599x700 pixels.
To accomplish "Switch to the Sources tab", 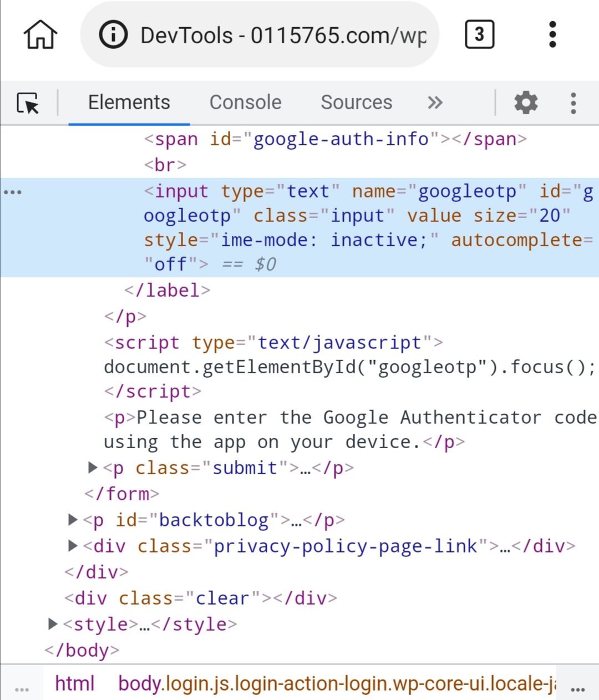I will pyautogui.click(x=356, y=103).
